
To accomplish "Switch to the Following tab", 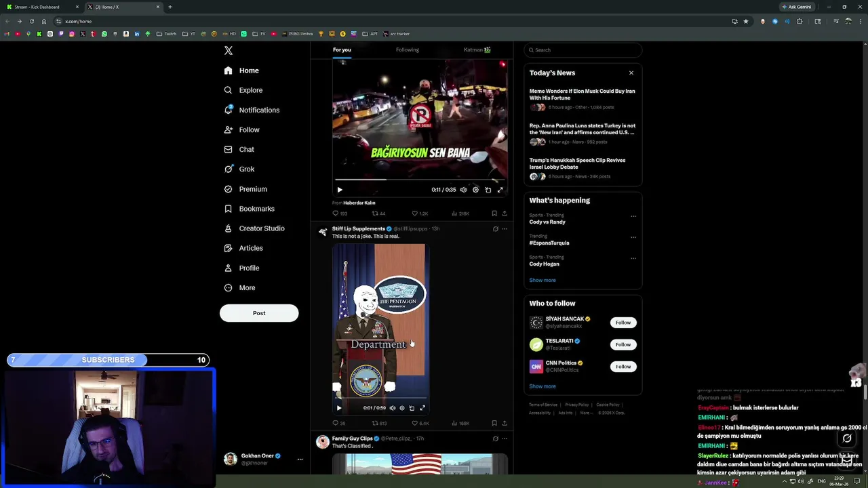I will (x=408, y=49).
